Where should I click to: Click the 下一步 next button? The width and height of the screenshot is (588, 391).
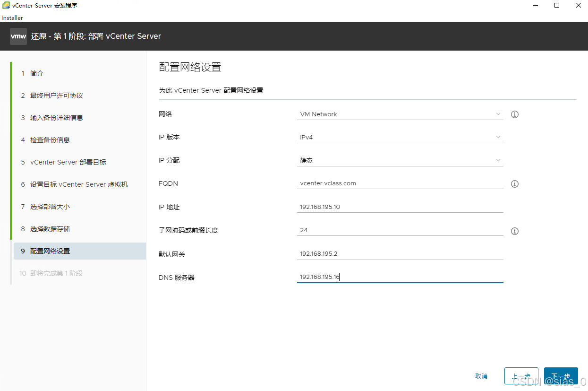[x=561, y=376]
